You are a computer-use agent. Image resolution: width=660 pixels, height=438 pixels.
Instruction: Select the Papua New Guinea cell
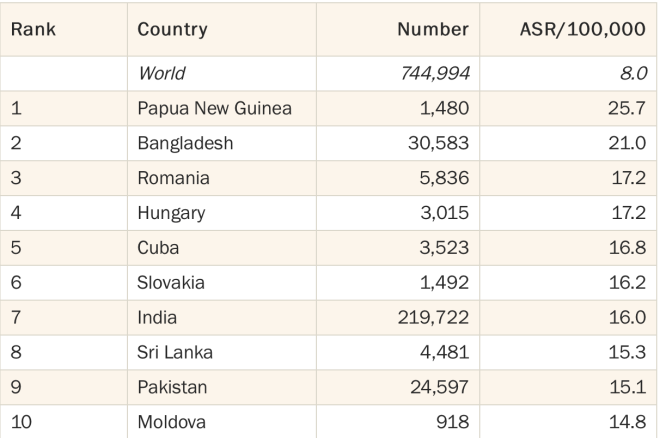coord(214,109)
